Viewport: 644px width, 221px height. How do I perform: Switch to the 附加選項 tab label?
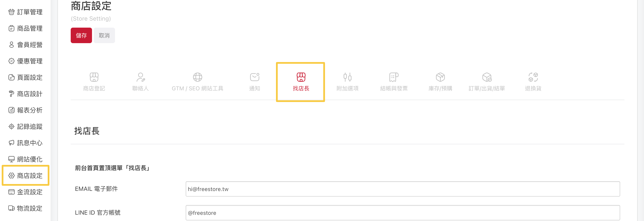coord(348,89)
